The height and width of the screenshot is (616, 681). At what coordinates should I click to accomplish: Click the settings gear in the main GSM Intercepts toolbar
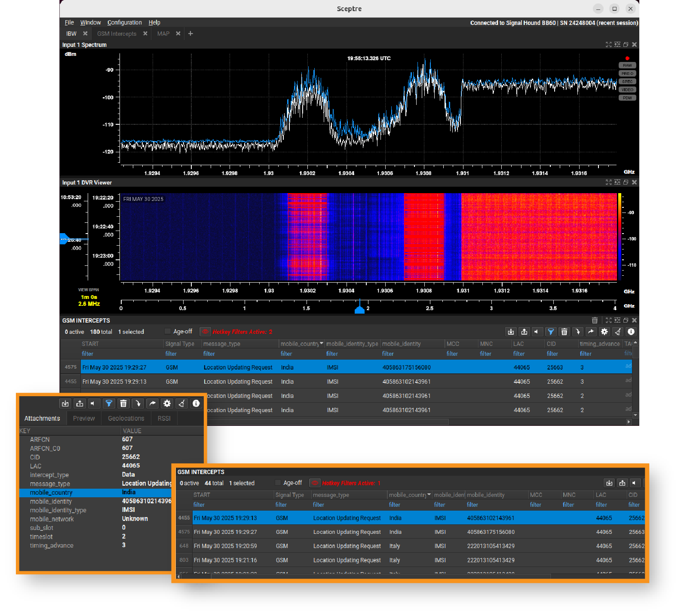click(604, 332)
